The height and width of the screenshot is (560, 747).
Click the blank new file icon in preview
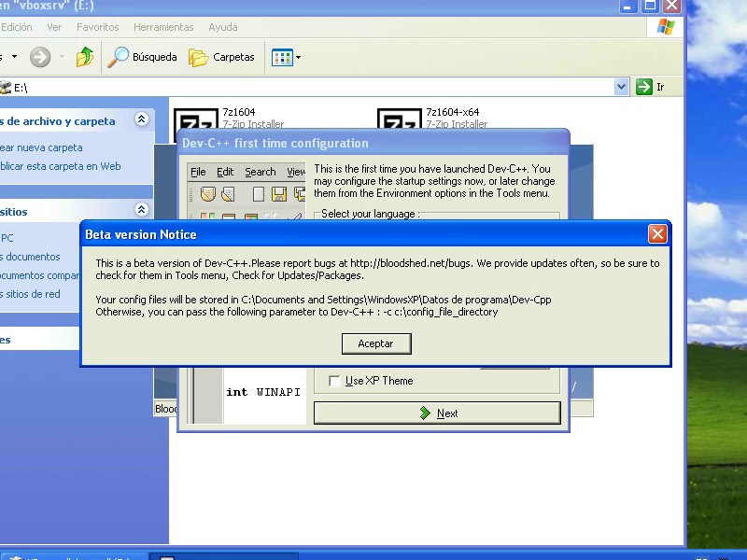point(259,194)
